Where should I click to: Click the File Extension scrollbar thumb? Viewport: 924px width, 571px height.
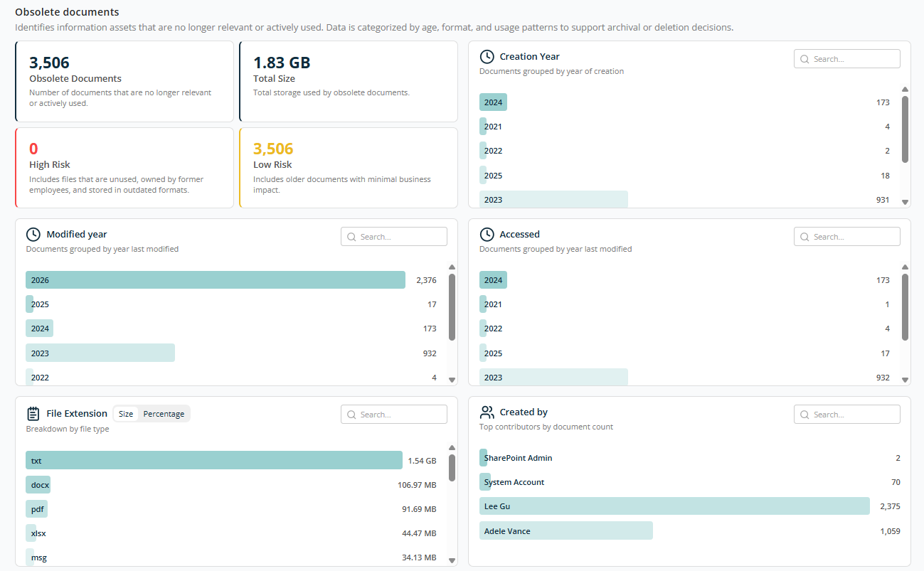452,468
